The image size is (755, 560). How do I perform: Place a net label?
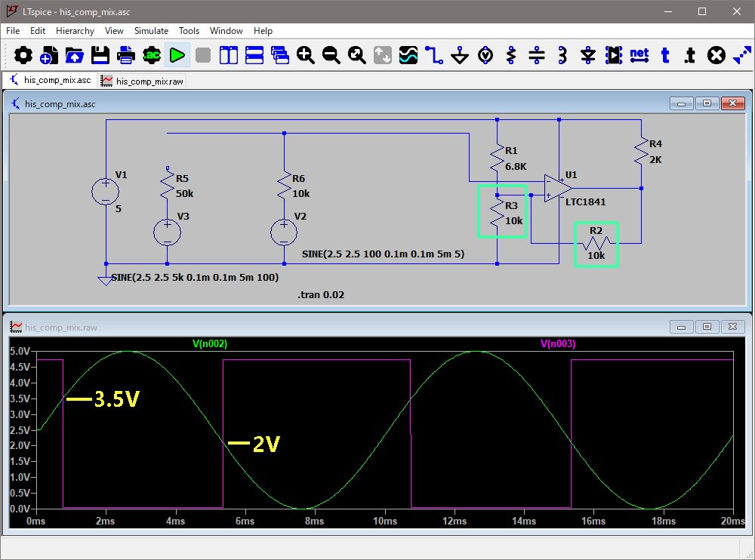tap(639, 54)
